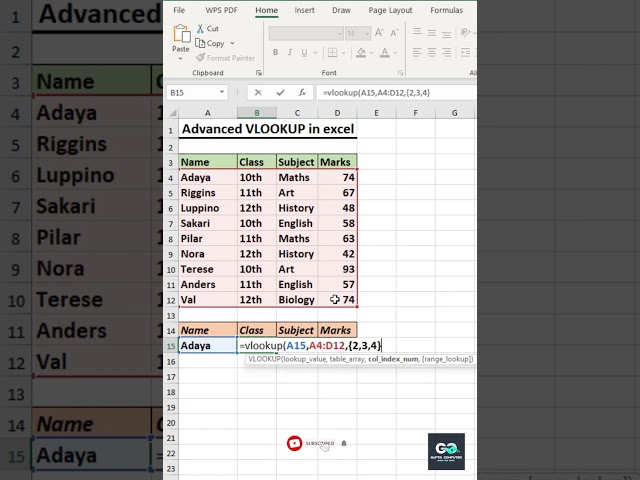The image size is (640, 480).
Task: Click VLOOKUP function name in tooltip
Action: point(264,359)
